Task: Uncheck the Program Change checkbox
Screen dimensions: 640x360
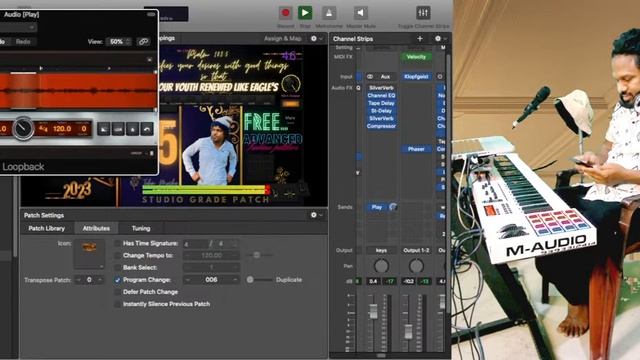Action: [x=118, y=280]
